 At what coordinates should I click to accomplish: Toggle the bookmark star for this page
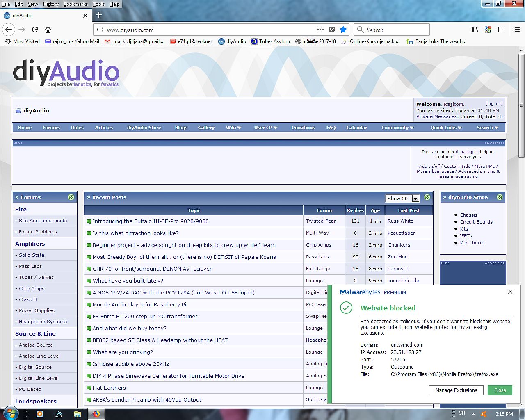[343, 30]
